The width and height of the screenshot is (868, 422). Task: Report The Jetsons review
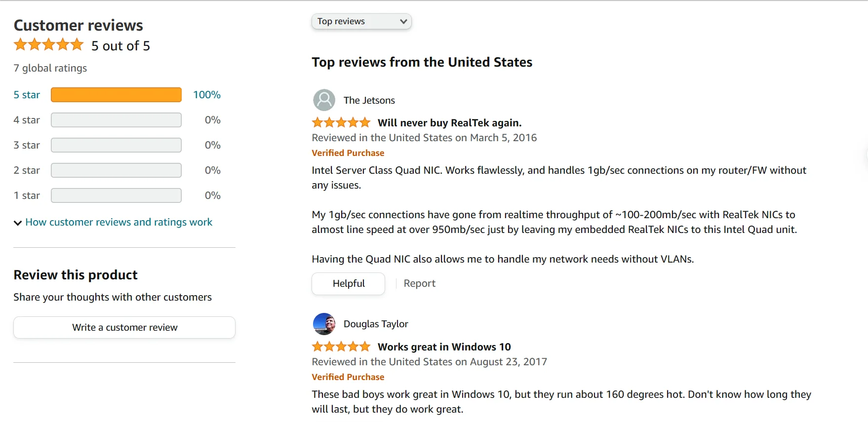(419, 283)
